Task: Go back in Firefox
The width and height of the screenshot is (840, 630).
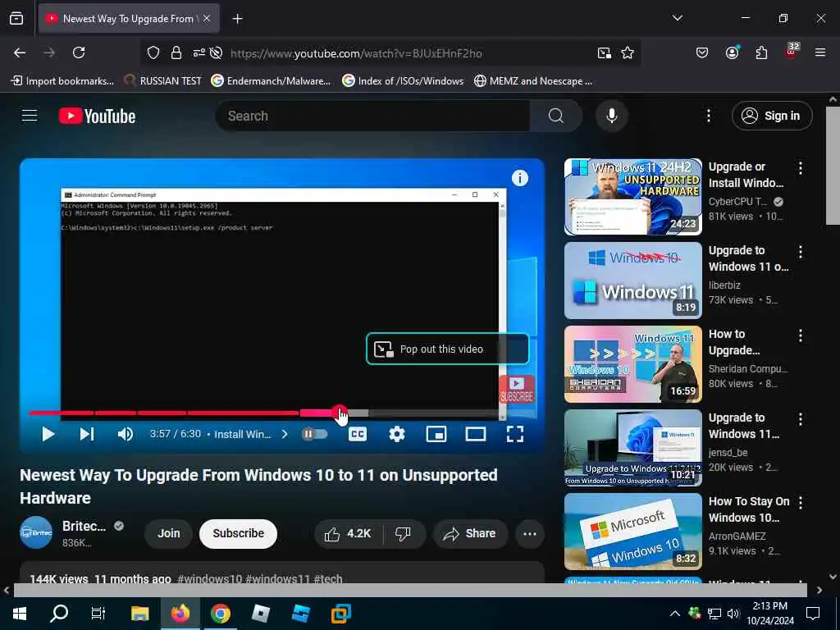Action: point(20,52)
